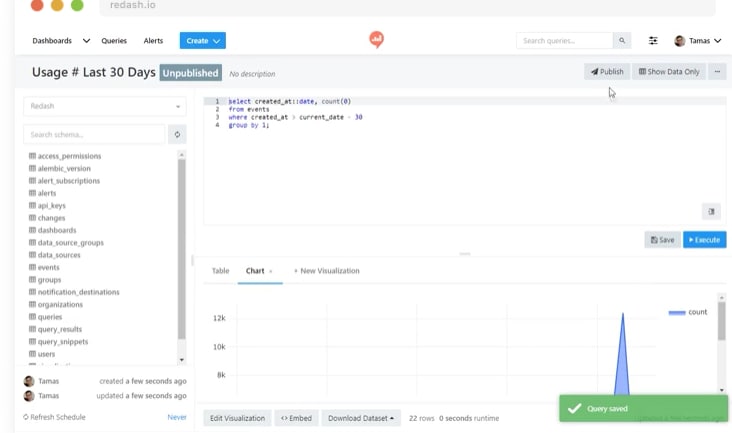This screenshot has width=732, height=433.
Task: Click the Embed button
Action: click(296, 418)
